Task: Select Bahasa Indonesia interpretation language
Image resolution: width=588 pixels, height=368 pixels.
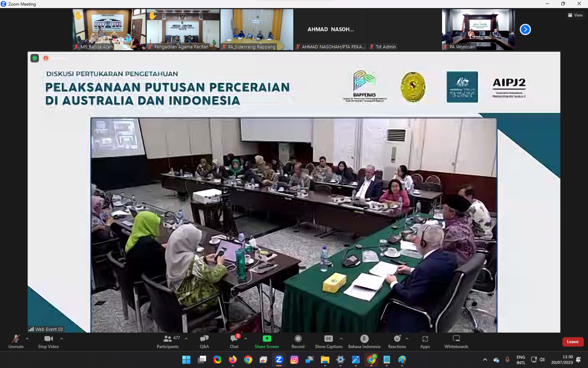Action: pyautogui.click(x=364, y=341)
